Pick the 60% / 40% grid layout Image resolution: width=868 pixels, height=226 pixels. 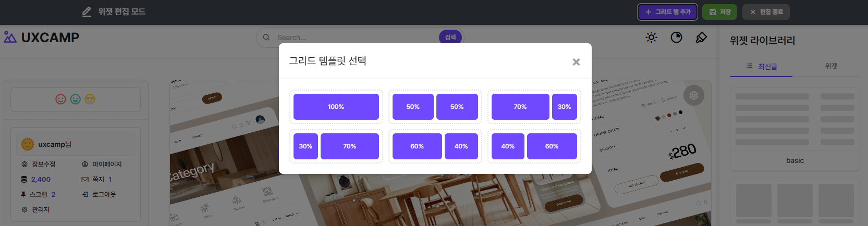click(435, 146)
